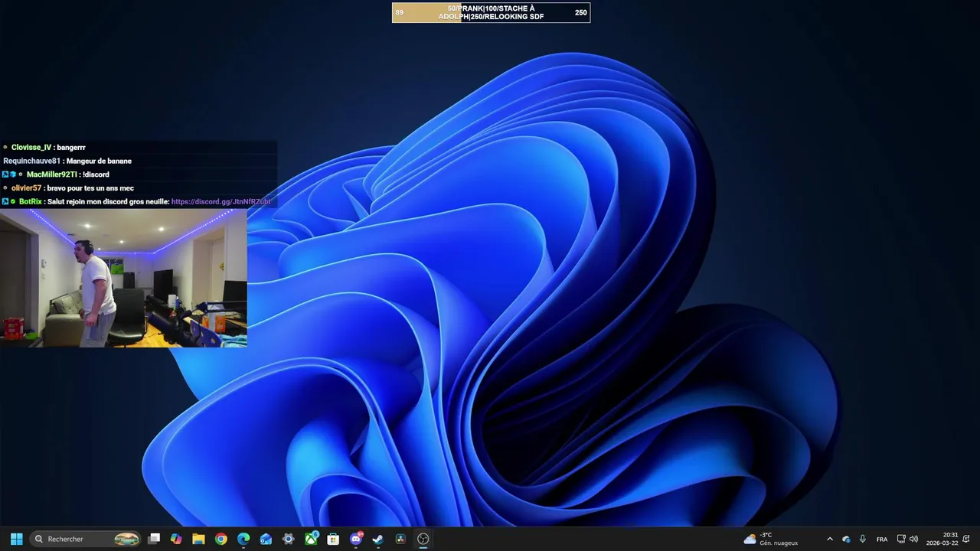Click the username MacMiller92TI in chat
The height and width of the screenshot is (551, 980).
52,174
